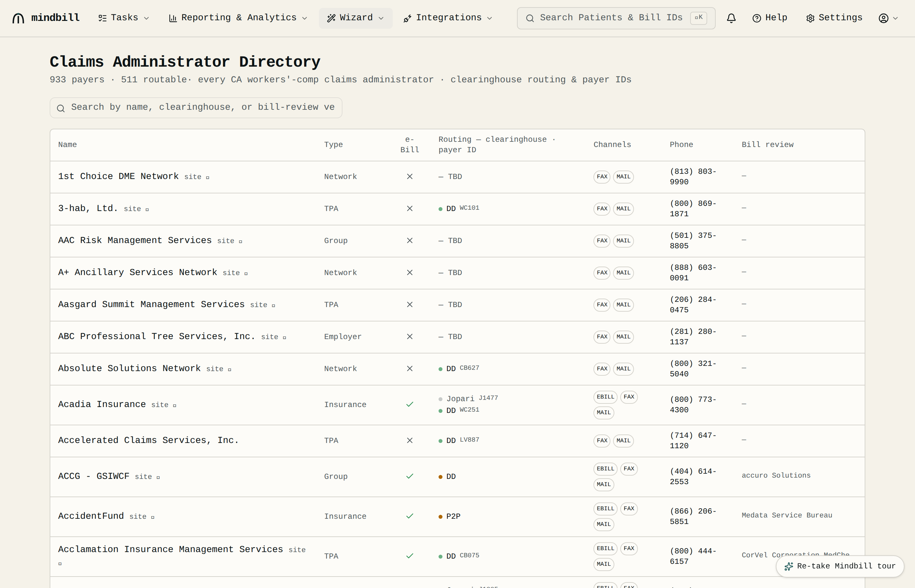Open site link for Aasgard Summit Management Services
The height and width of the screenshot is (588, 915).
262,305
